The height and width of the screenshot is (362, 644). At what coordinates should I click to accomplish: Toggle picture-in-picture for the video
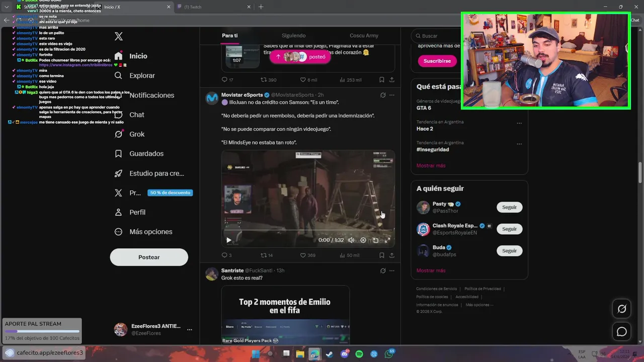pyautogui.click(x=375, y=240)
